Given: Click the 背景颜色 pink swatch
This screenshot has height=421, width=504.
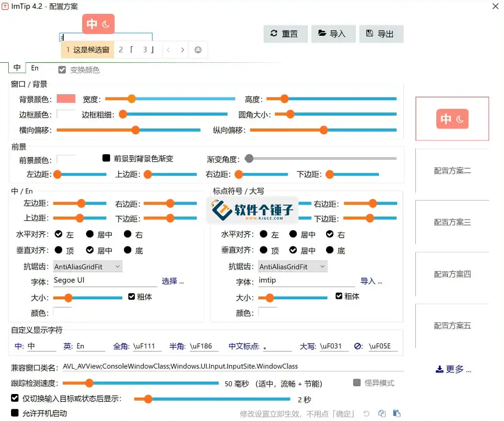Looking at the screenshot, I should pos(66,99).
